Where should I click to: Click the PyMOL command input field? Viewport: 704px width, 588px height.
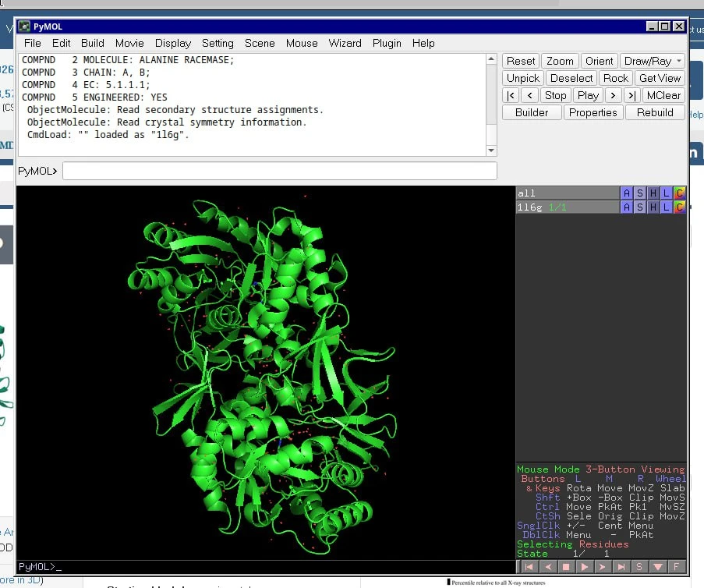click(279, 171)
